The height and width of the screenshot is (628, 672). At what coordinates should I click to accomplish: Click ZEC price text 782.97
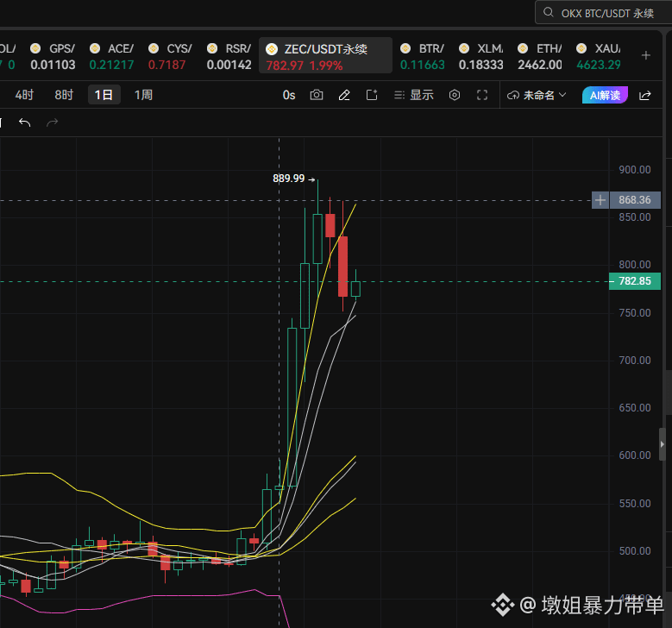(x=285, y=66)
